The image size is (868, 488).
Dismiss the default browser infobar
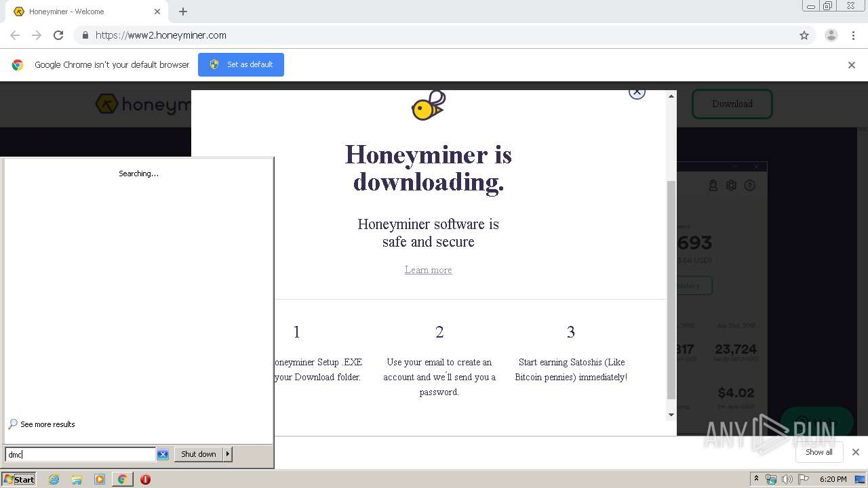[852, 65]
